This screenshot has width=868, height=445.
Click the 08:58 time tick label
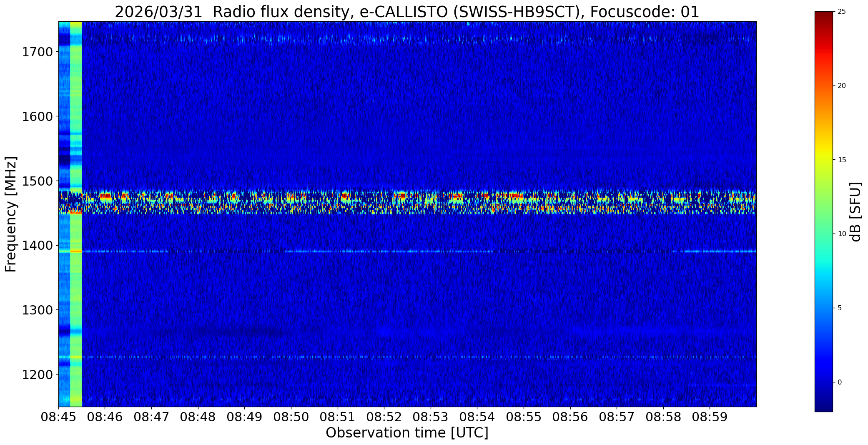(x=663, y=417)
